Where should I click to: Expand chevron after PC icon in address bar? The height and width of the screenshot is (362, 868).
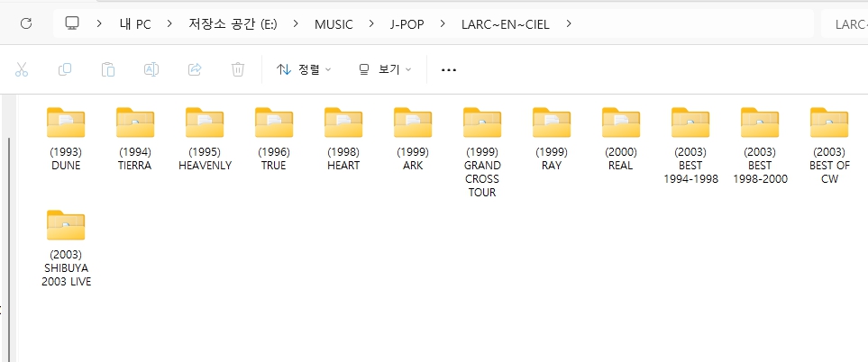(100, 23)
